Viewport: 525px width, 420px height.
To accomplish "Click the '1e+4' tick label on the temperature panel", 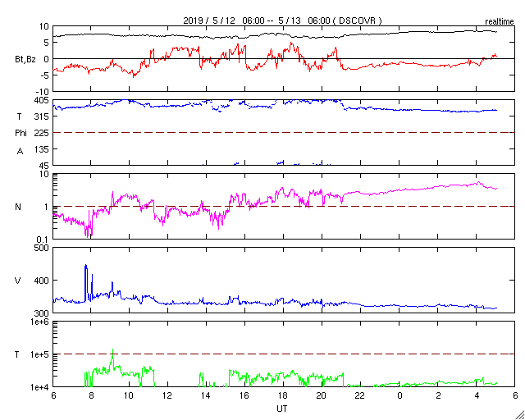I will [41, 387].
